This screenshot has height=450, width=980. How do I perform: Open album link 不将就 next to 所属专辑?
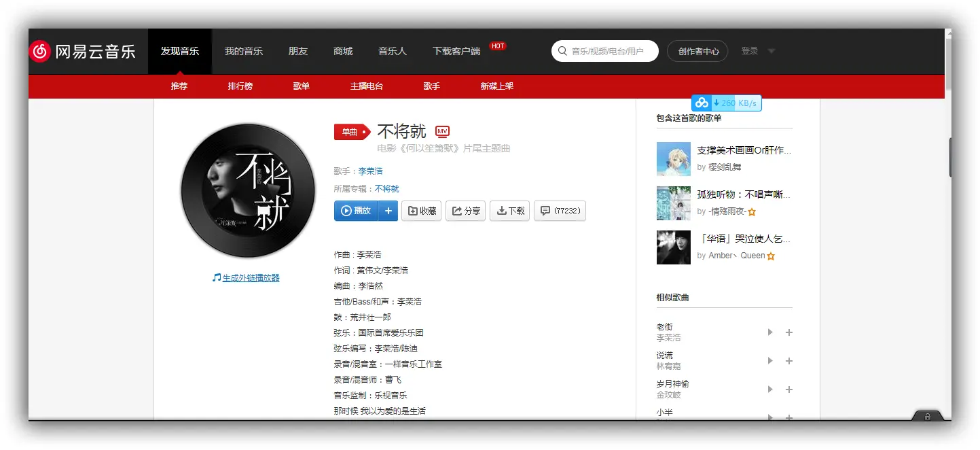point(387,188)
